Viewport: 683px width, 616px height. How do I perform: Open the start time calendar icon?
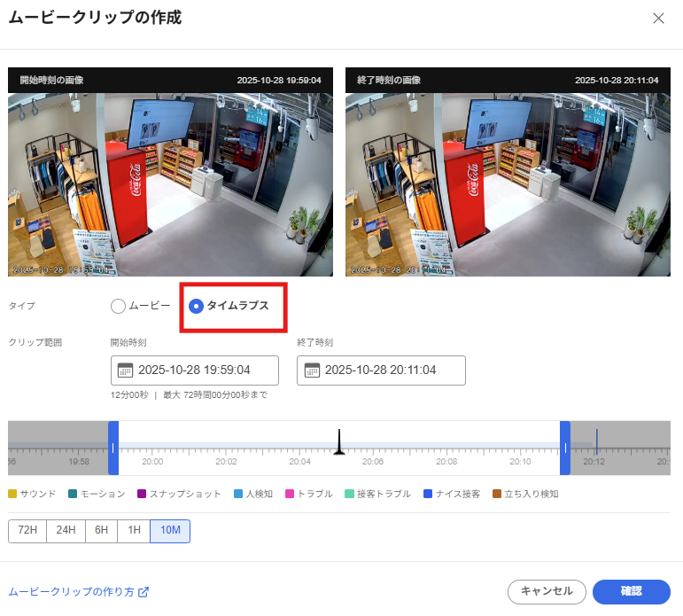pos(126,370)
